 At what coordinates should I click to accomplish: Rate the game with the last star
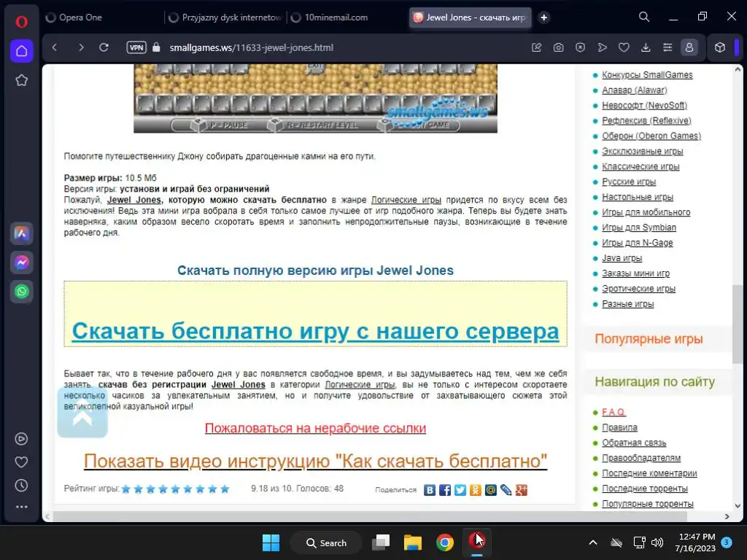pos(225,489)
